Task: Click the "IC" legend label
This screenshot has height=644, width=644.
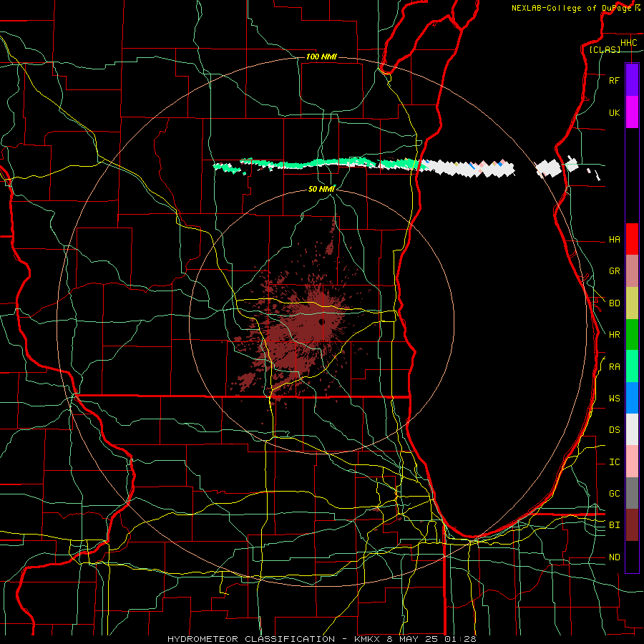Action: pos(614,462)
